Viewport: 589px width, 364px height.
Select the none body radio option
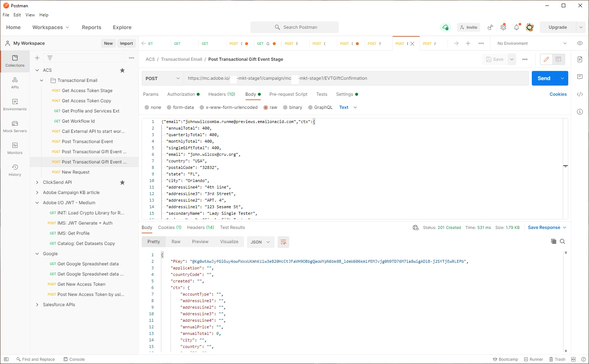pos(147,107)
